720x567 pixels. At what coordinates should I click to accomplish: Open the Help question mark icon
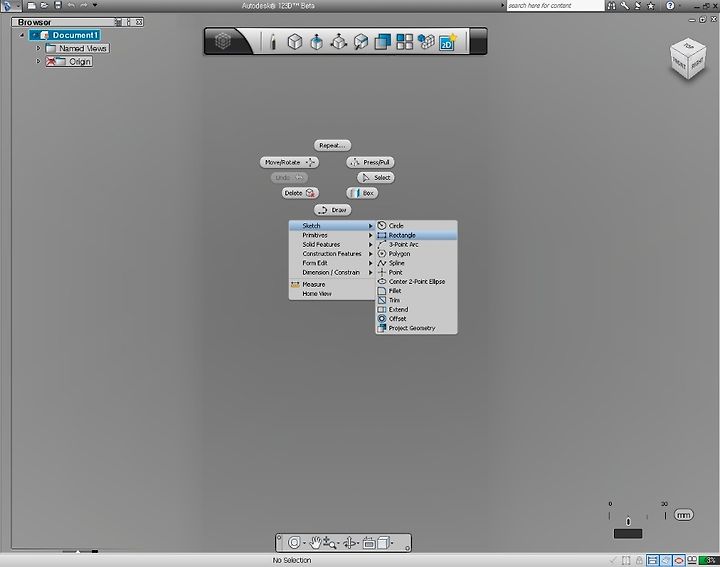[670, 6]
